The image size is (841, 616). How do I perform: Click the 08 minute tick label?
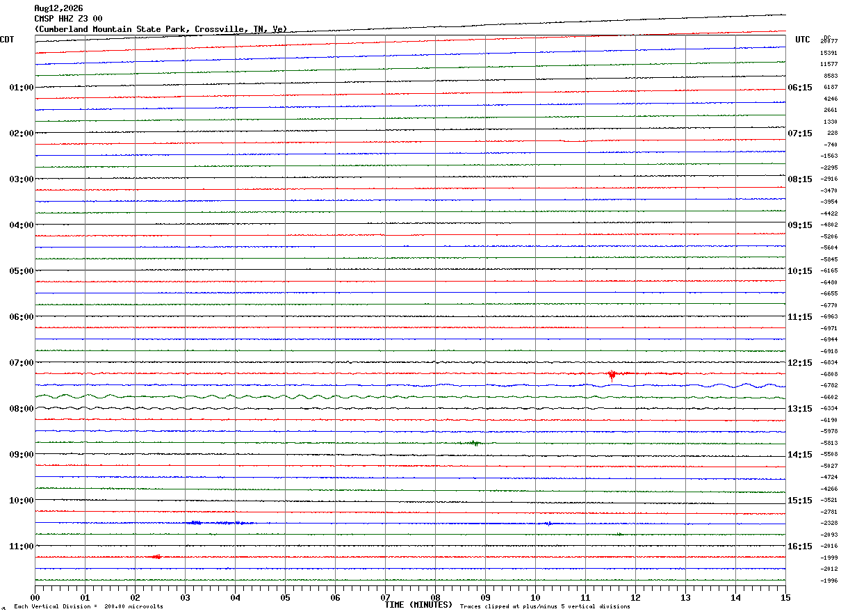[x=435, y=597]
